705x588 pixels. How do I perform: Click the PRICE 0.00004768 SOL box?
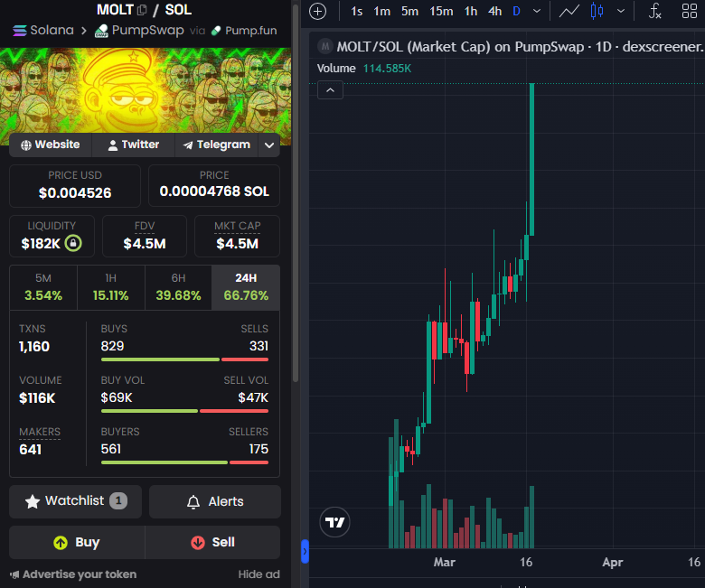pos(214,186)
